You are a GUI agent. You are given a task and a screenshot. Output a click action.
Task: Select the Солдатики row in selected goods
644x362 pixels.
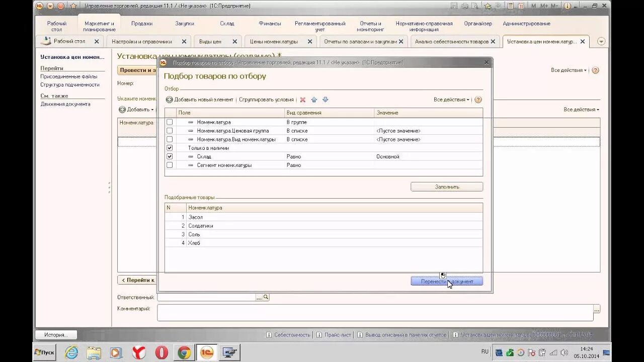[324, 226]
